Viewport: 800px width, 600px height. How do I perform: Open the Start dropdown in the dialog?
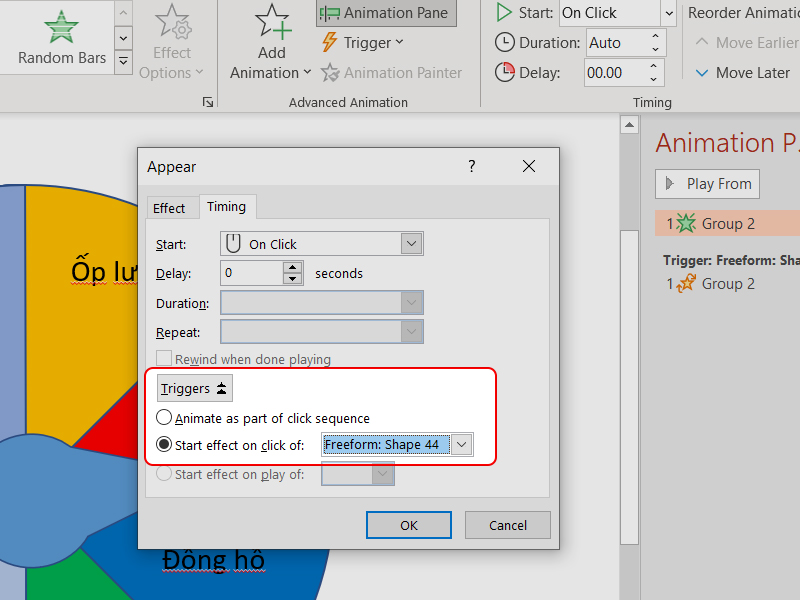pos(411,244)
